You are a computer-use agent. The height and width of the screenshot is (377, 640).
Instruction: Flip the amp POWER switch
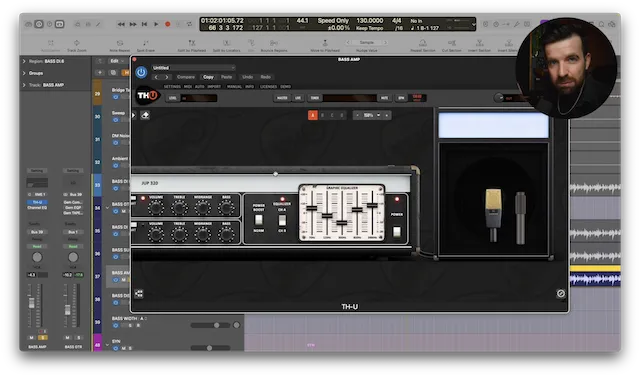click(396, 232)
